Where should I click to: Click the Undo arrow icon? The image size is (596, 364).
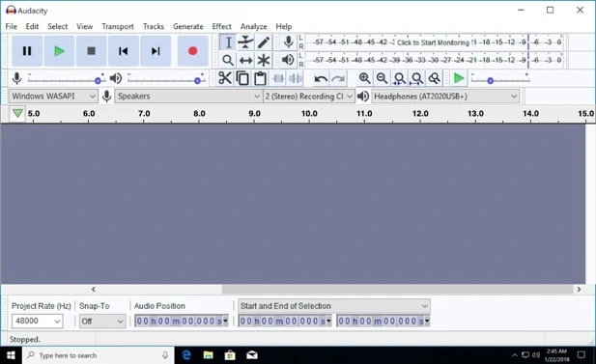tap(321, 78)
